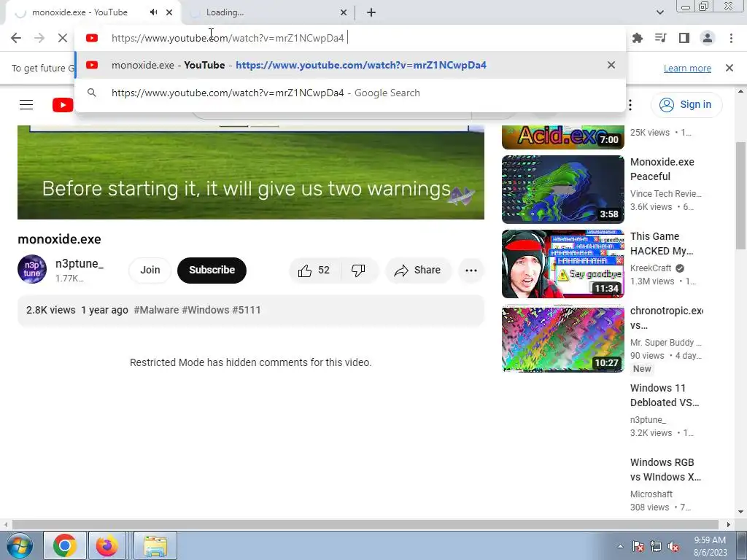Click the forward navigation arrow
The image size is (747, 560).
(39, 38)
